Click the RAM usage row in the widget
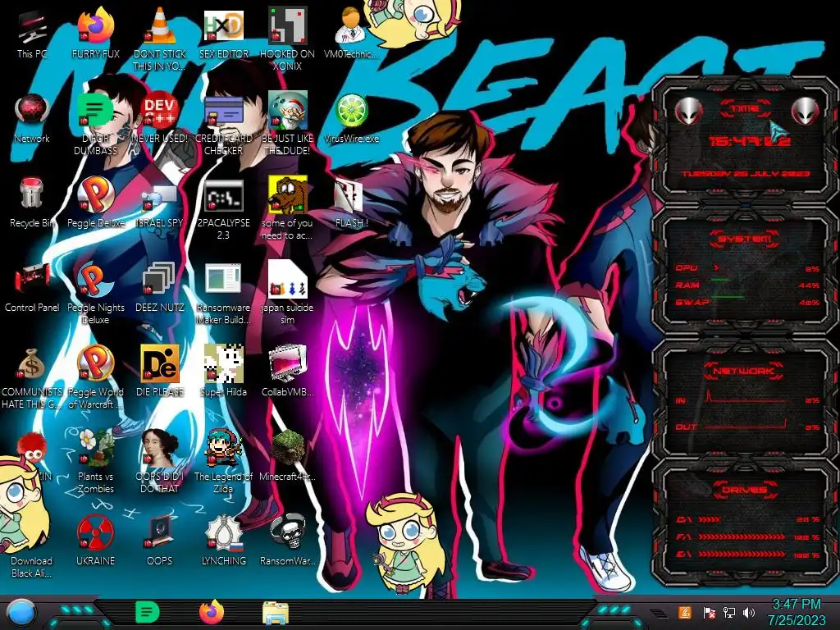The image size is (840, 630). (x=748, y=285)
